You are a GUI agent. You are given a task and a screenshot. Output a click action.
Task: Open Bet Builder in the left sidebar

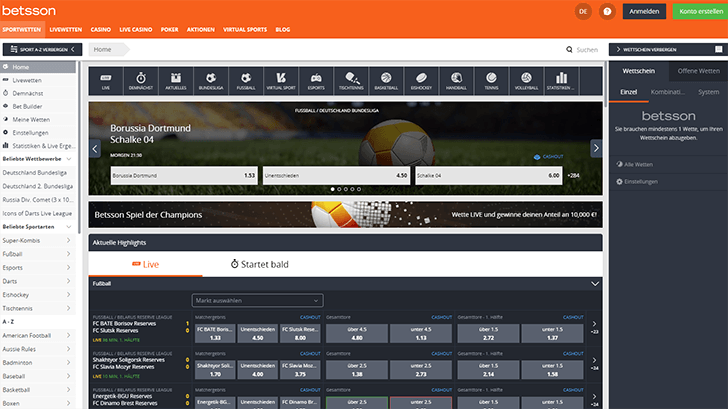[x=27, y=106]
